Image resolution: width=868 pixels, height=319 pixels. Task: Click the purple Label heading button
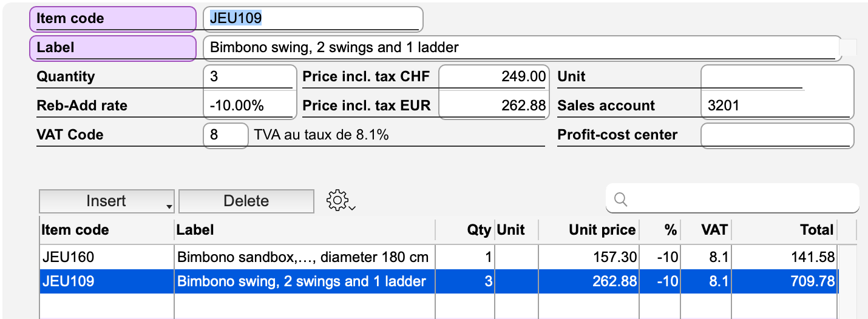[112, 48]
